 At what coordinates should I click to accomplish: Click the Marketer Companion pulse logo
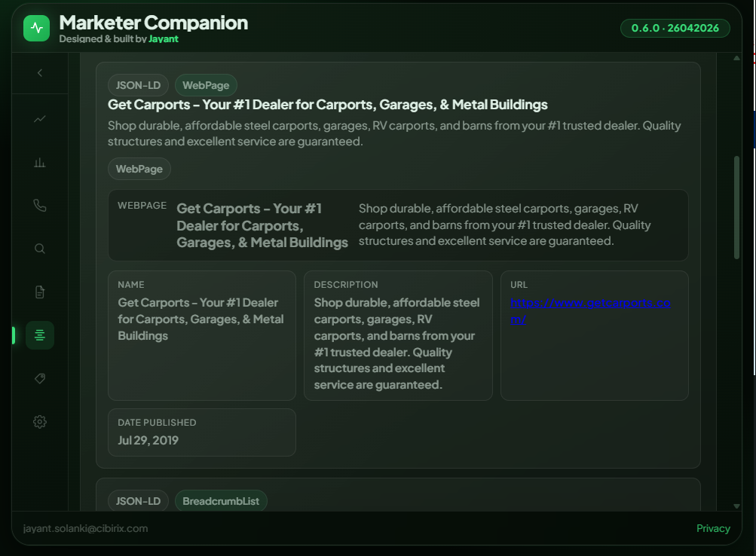click(x=37, y=29)
